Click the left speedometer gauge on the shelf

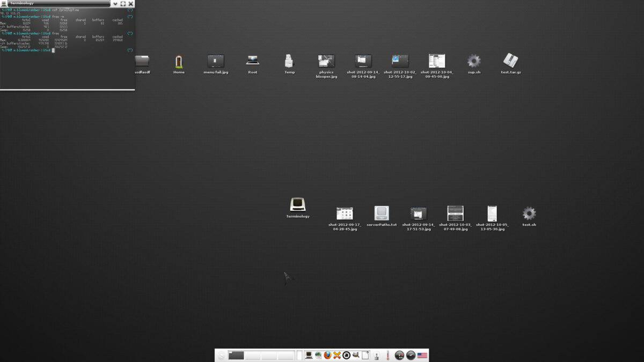pyautogui.click(x=399, y=354)
